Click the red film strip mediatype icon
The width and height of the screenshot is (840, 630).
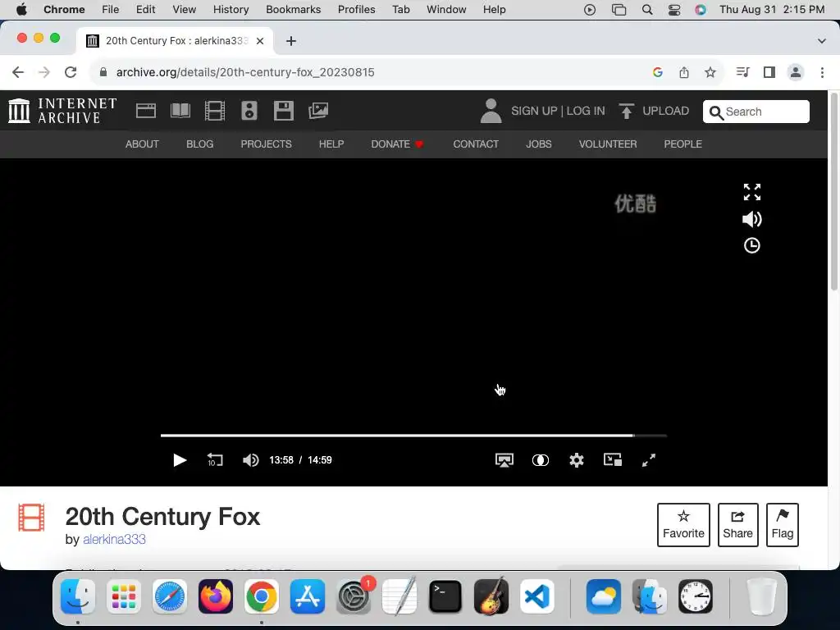coord(32,518)
